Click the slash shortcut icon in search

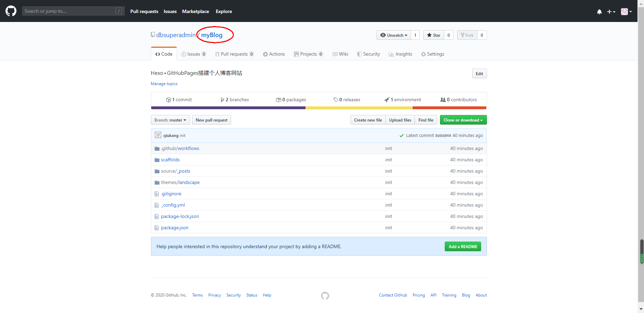[119, 11]
